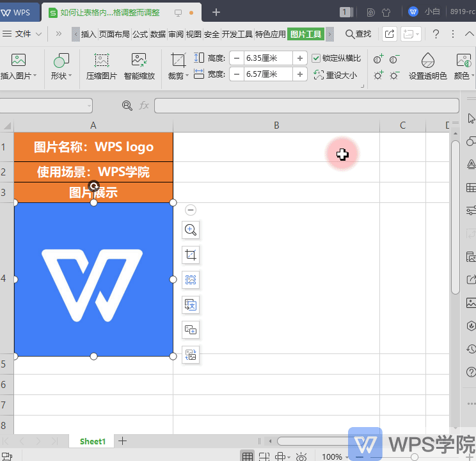
Task: Click the Find (查找) search button
Action: pyautogui.click(x=358, y=34)
